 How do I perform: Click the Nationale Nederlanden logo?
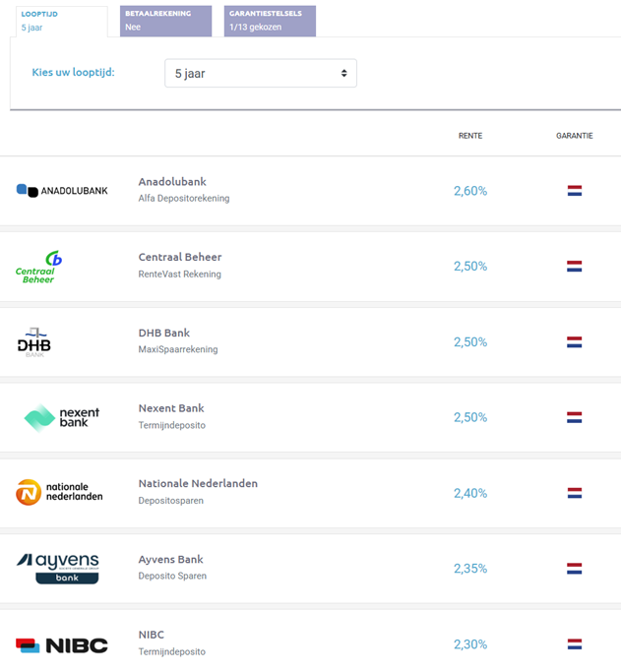pyautogui.click(x=60, y=492)
